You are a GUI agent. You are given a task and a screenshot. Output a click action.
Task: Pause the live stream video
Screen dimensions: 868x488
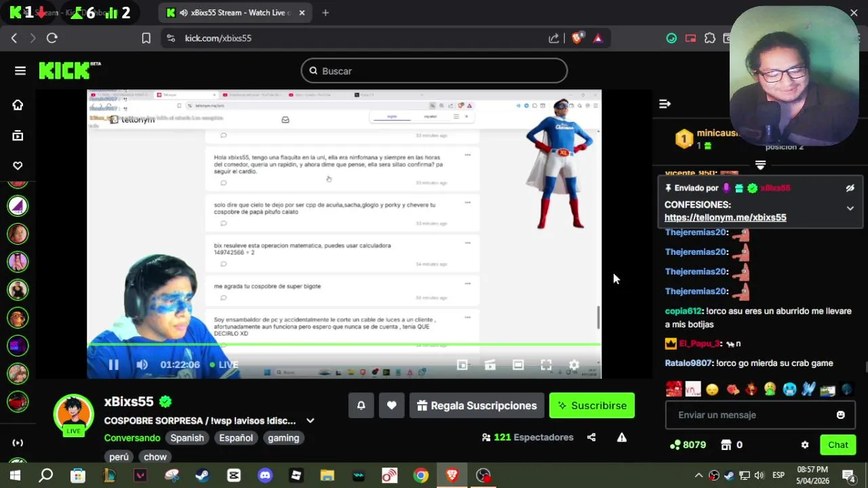[113, 365]
